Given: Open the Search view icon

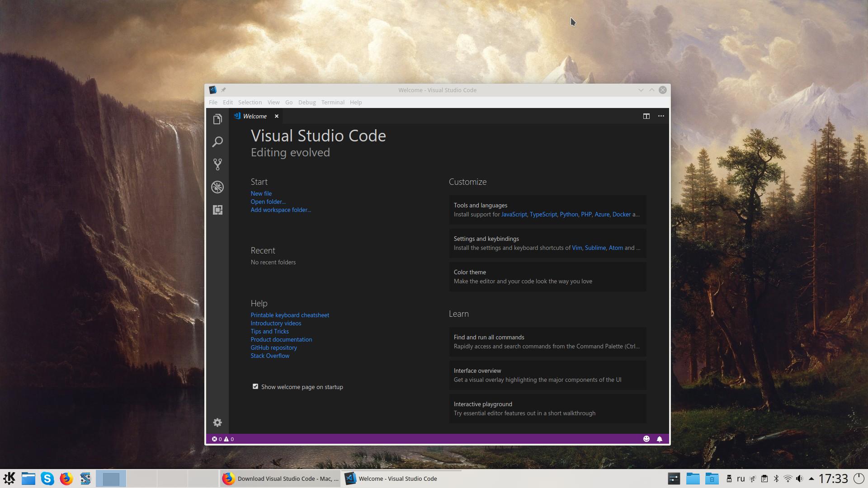Looking at the screenshot, I should pyautogui.click(x=217, y=142).
